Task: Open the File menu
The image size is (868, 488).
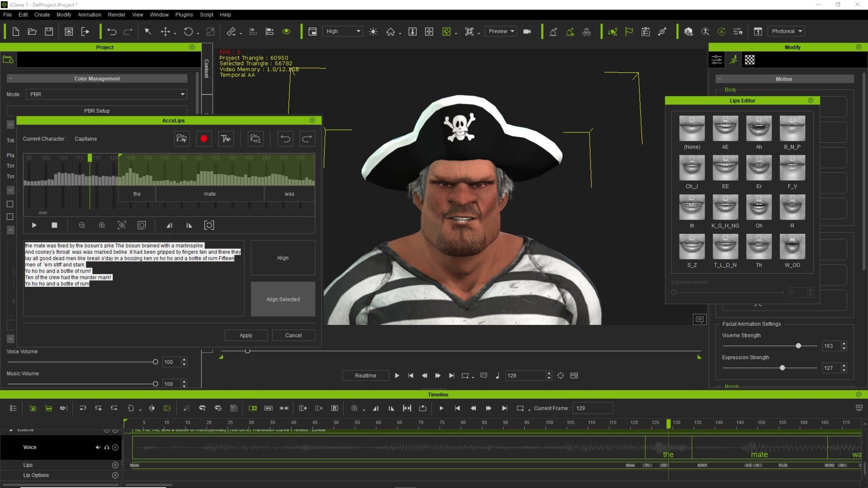Action: (7, 14)
